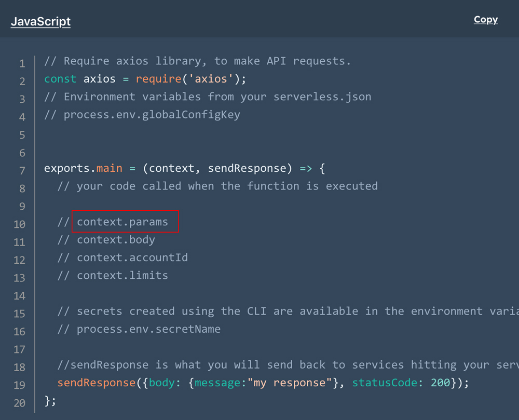Viewport: 519px width, 420px height.
Task: Select line number 7
Action: pyautogui.click(x=22, y=168)
